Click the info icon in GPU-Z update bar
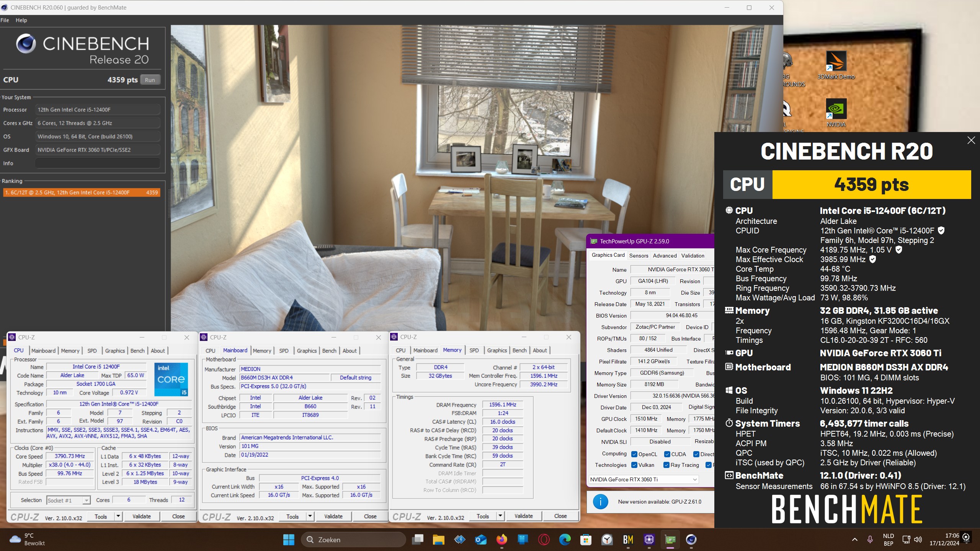 600,502
